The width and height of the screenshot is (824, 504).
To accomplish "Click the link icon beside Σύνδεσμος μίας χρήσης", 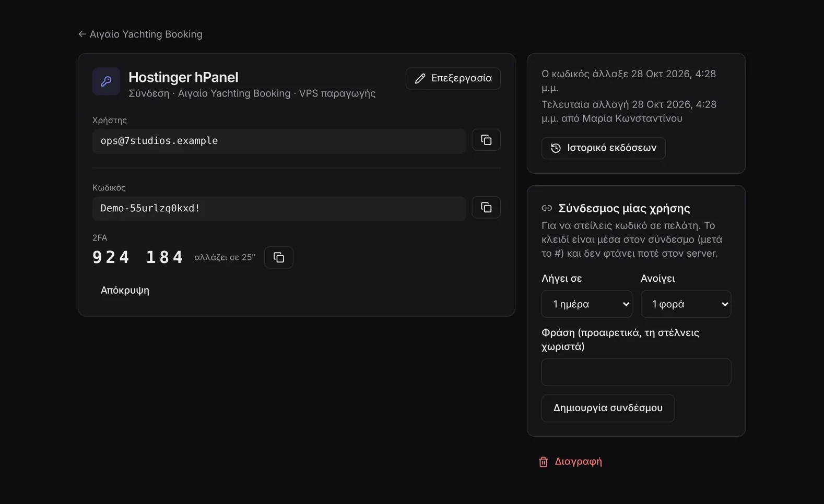I will (x=547, y=208).
